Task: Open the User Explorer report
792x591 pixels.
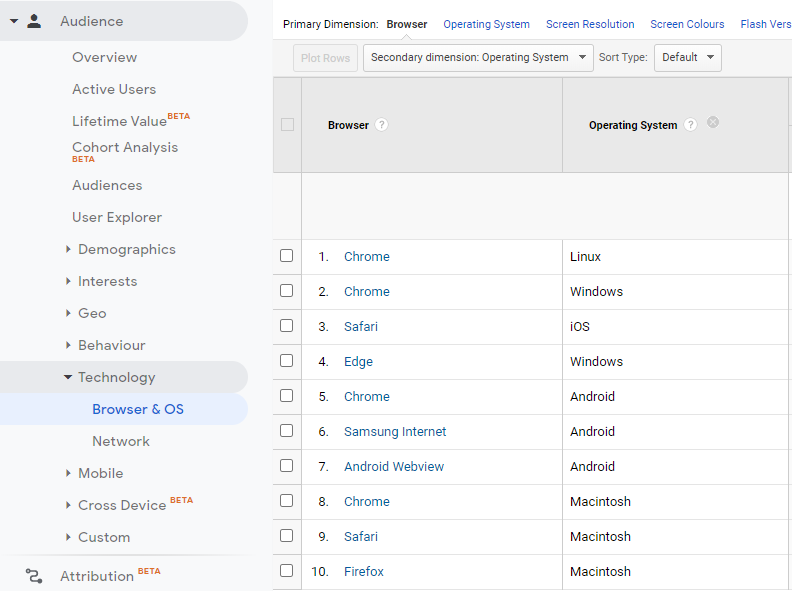Action: point(117,217)
